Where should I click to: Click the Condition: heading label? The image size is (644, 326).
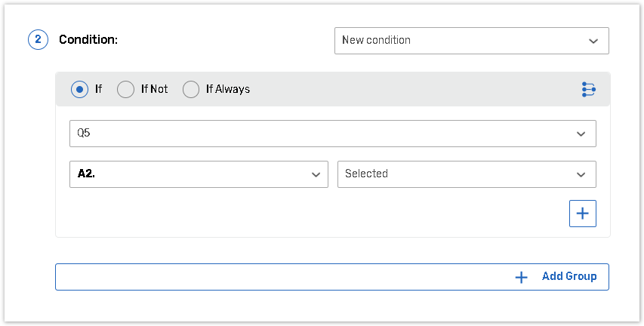click(x=88, y=40)
